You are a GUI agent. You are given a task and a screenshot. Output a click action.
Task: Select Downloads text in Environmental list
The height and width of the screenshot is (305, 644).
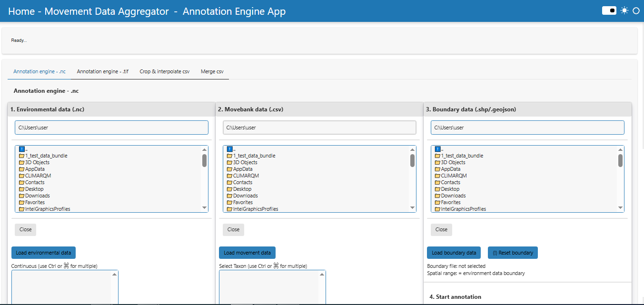(38, 196)
